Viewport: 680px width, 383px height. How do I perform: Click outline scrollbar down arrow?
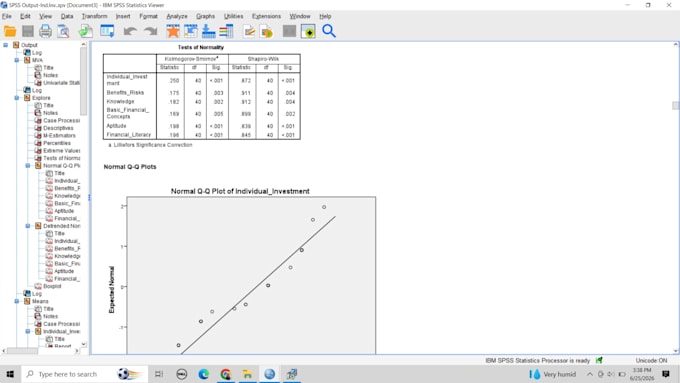tap(84, 344)
